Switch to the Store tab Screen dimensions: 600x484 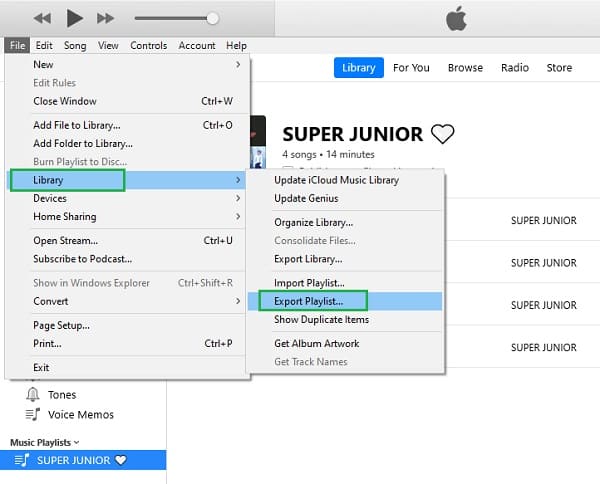pyautogui.click(x=559, y=68)
